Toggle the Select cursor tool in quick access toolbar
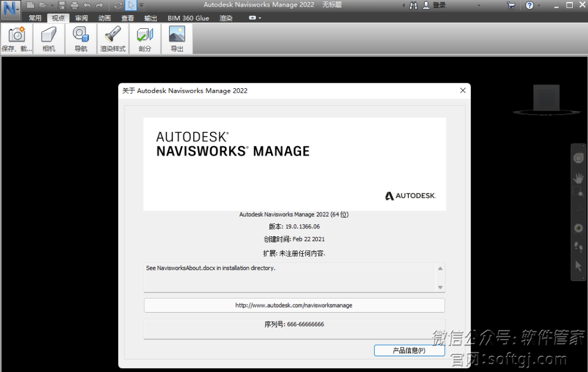This screenshot has height=372, width=588. (131, 5)
